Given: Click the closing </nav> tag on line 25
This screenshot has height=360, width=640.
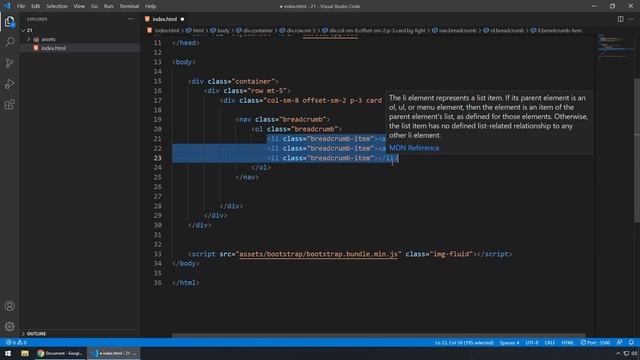Looking at the screenshot, I should pos(247,177).
